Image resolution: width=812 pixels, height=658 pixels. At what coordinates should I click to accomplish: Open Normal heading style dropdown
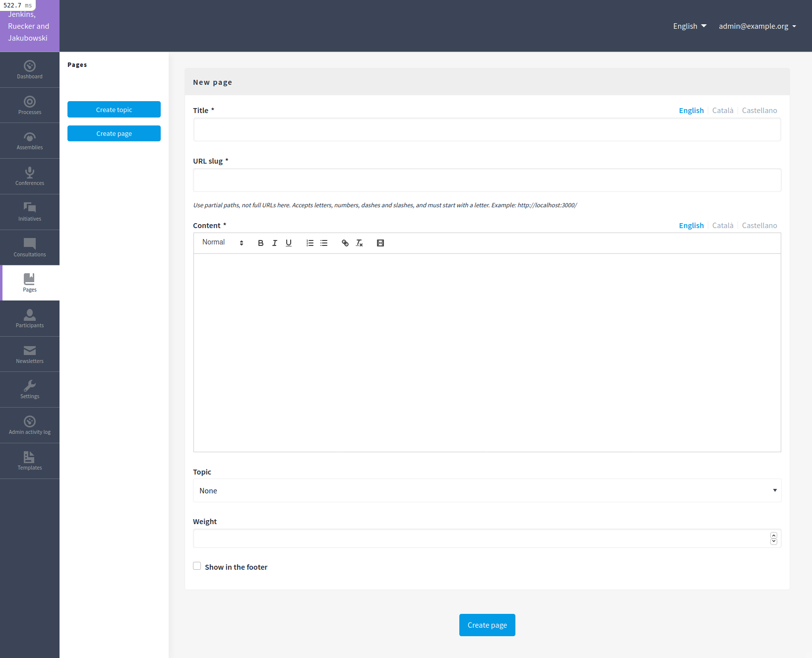coord(223,242)
